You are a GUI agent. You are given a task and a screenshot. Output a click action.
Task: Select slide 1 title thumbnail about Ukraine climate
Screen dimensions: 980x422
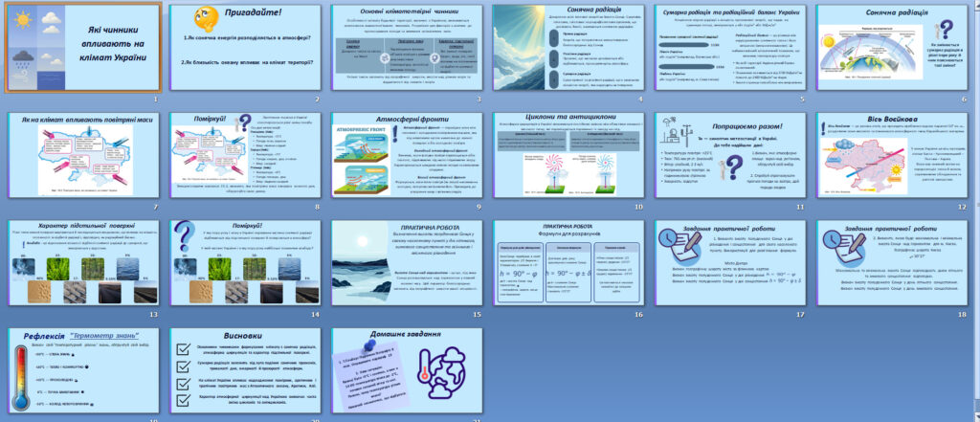click(84, 48)
